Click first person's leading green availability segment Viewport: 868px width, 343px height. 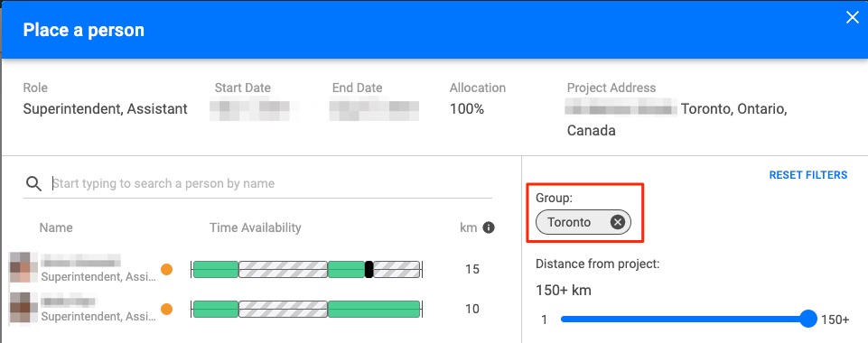click(x=215, y=269)
